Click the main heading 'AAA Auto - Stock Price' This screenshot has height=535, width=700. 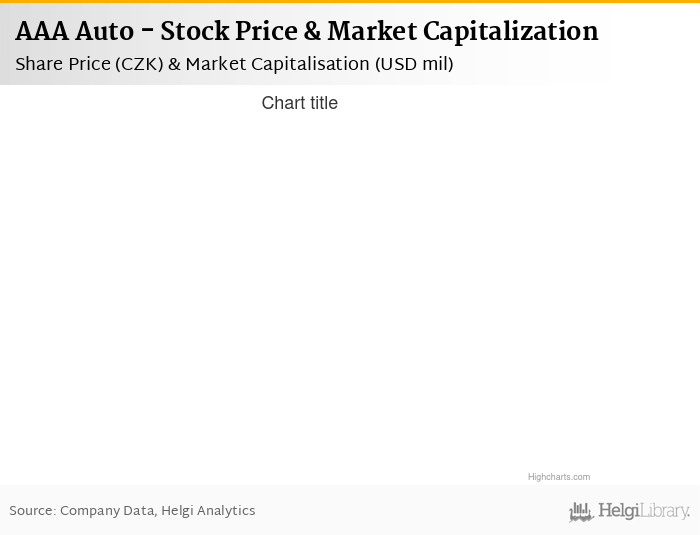pos(200,32)
